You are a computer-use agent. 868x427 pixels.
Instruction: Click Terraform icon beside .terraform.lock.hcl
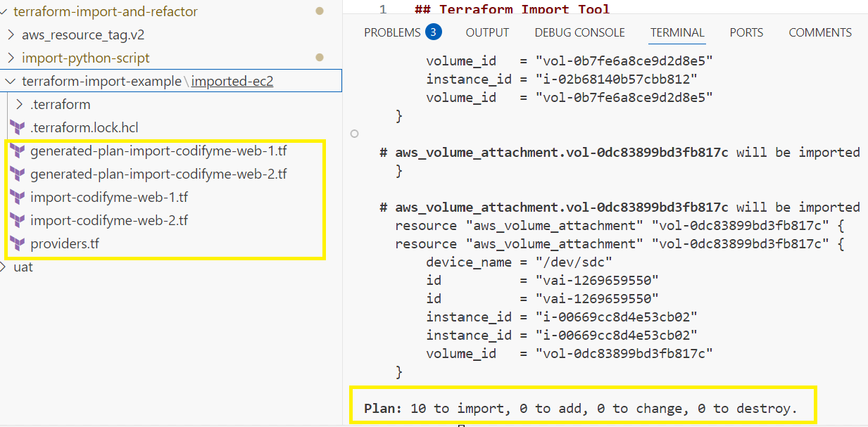pyautogui.click(x=17, y=127)
